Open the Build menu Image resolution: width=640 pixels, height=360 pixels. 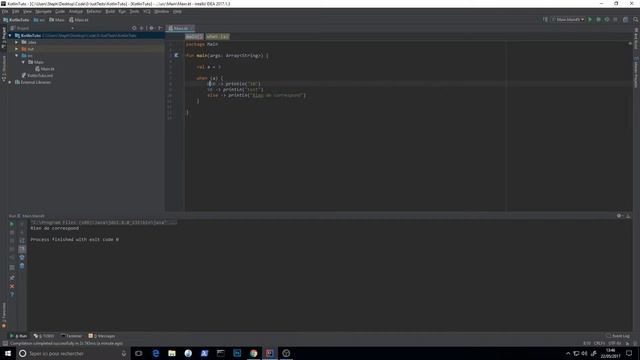pos(110,11)
